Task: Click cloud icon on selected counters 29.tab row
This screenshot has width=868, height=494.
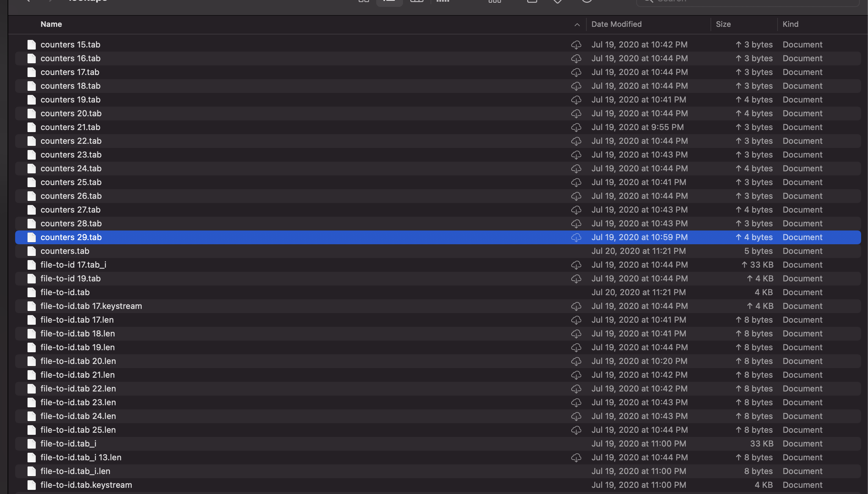Action: (576, 237)
